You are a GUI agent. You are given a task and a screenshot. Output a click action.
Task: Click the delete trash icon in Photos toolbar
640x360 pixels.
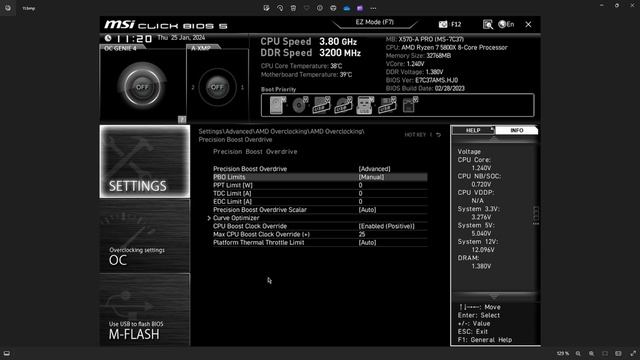(x=293, y=8)
